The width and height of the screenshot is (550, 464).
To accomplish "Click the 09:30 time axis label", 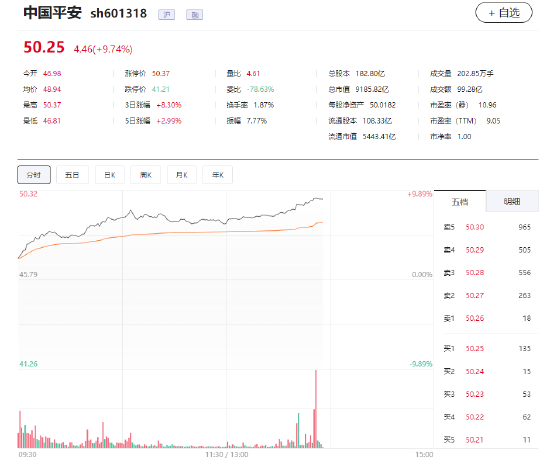I will (27, 455).
